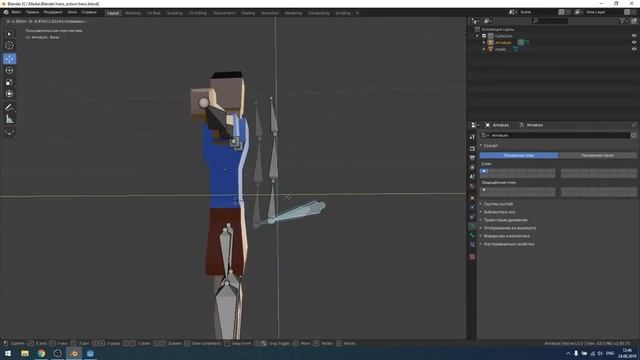Collapse the Скелет panel
Screen dimensions: 640x360
click(x=490, y=146)
